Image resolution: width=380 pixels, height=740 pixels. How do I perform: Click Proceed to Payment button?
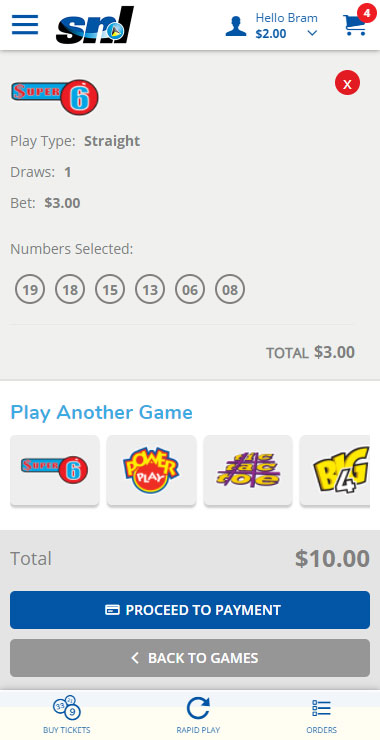[x=190, y=610]
